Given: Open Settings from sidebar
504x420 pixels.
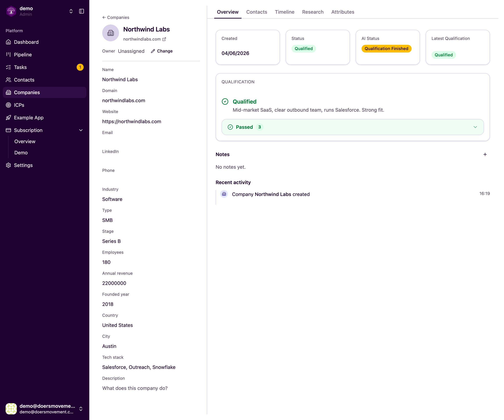Looking at the screenshot, I should click(x=45, y=165).
